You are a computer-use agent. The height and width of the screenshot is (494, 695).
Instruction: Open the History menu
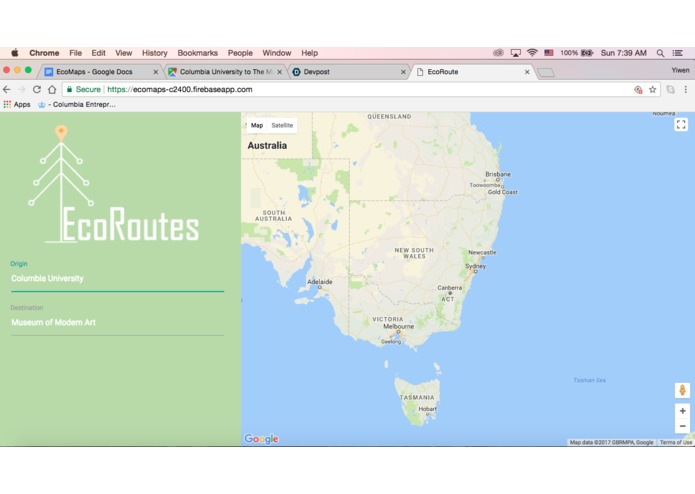coord(155,53)
